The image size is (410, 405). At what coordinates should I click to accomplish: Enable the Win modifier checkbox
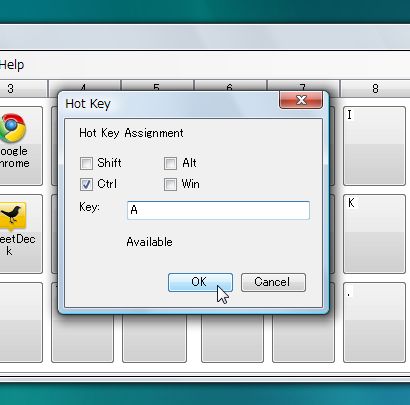click(x=170, y=184)
